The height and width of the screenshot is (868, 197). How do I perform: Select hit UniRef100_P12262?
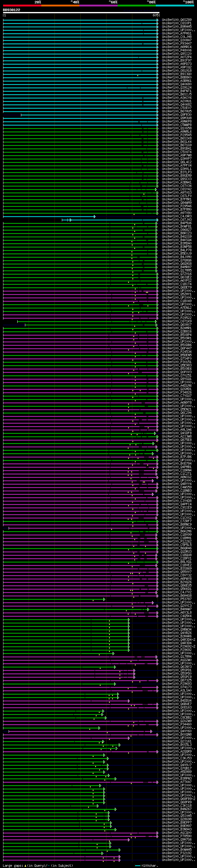[x=177, y=541]
